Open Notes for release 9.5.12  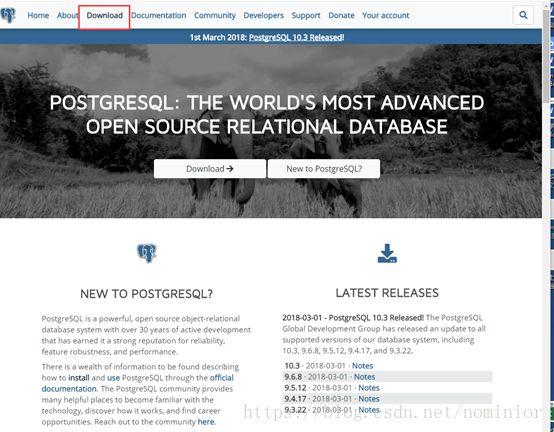[x=369, y=388]
